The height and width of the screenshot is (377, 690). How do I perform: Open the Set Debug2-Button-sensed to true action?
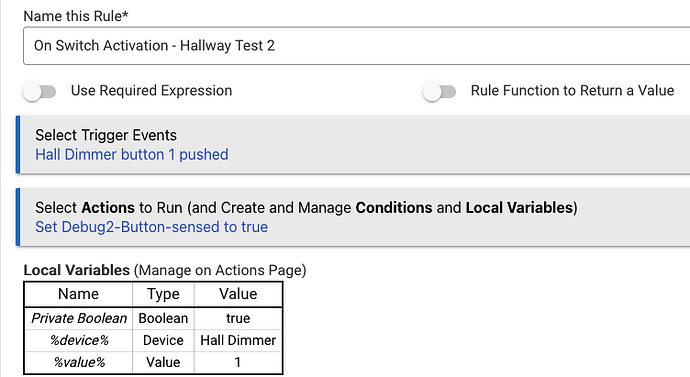coord(151,227)
